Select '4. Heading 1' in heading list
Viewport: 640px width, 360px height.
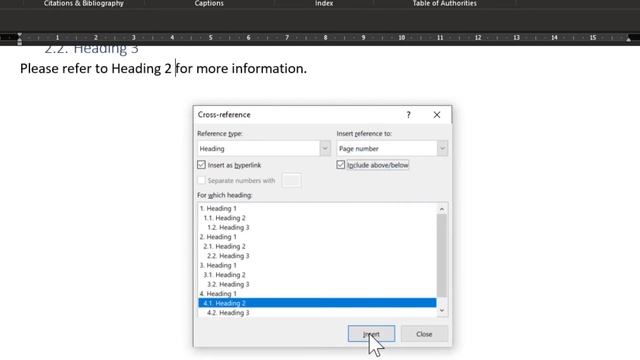[317, 293]
